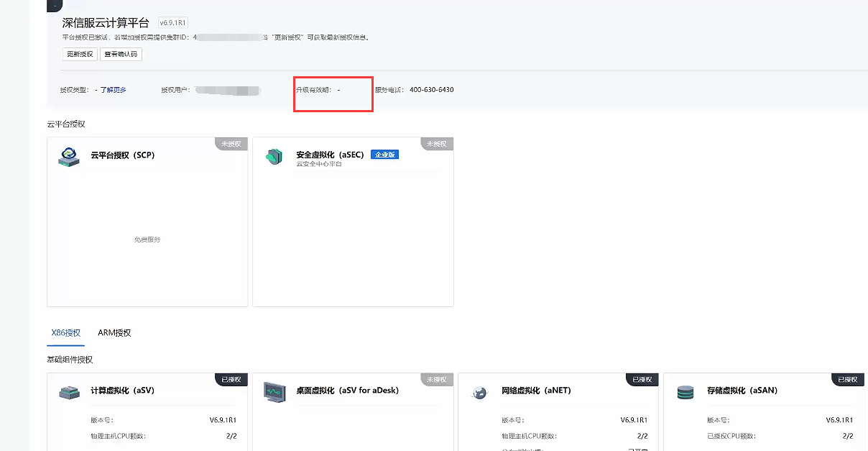Click the blue 企业版 badge

(x=384, y=155)
